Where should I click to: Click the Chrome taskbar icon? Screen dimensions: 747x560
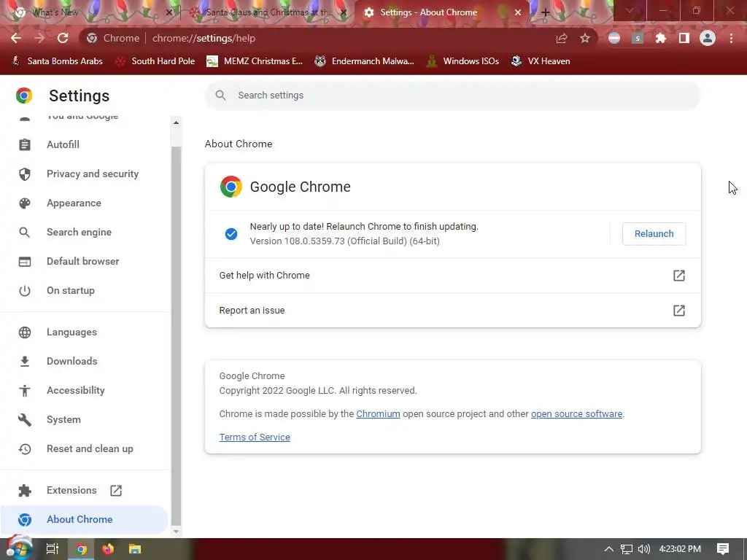tap(81, 549)
